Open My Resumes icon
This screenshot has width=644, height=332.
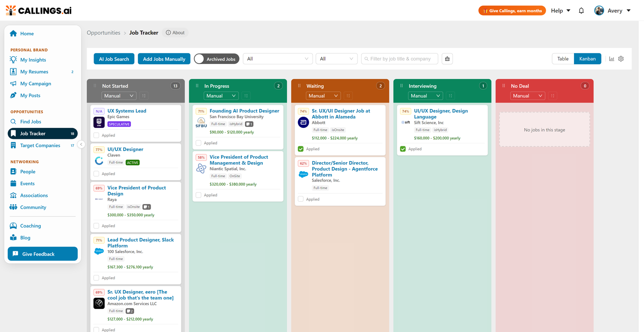pyautogui.click(x=13, y=72)
